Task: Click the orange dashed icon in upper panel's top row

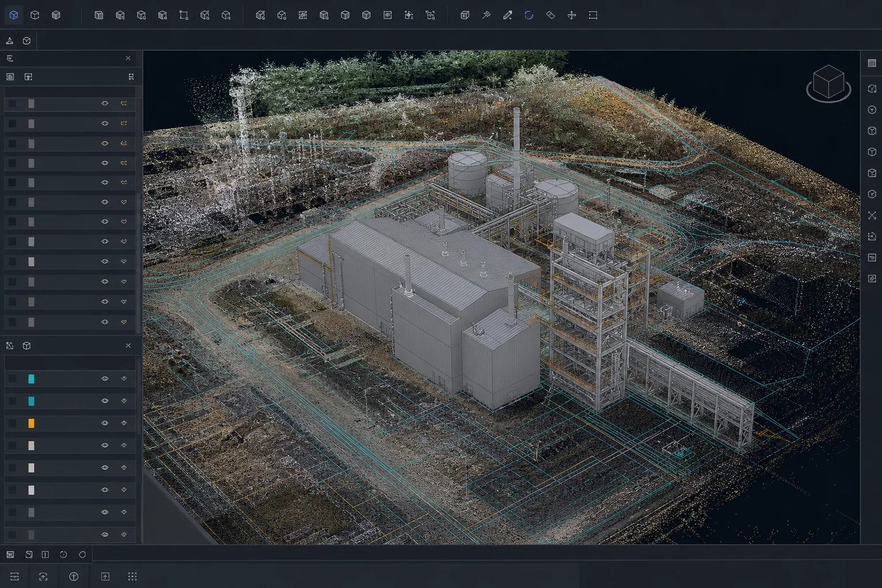Action: (123, 103)
